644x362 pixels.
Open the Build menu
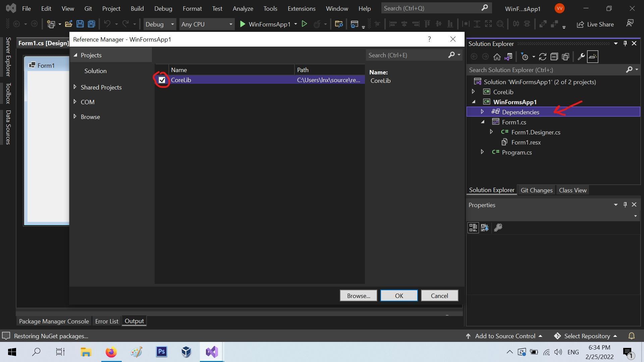137,8
